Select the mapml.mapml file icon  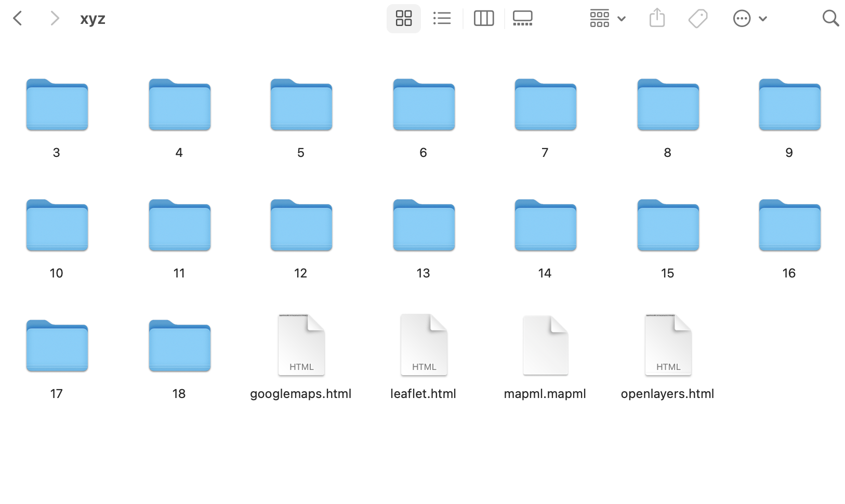coord(546,344)
